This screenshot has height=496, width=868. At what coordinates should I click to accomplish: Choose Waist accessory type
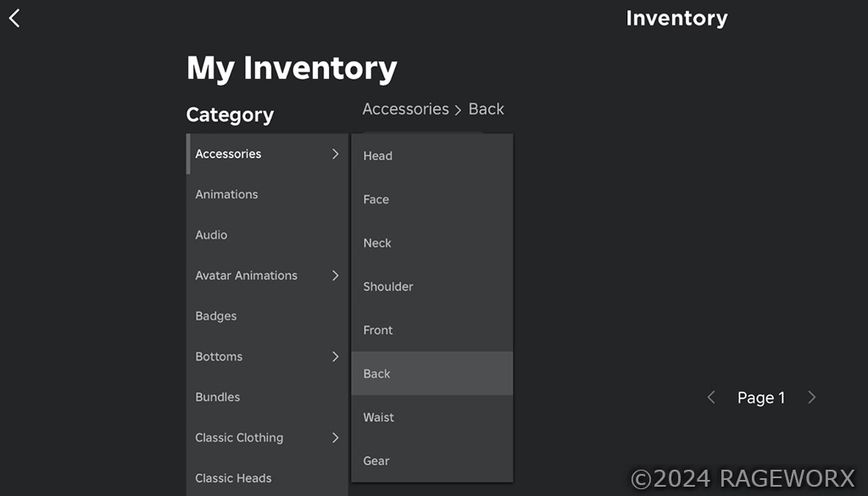431,417
